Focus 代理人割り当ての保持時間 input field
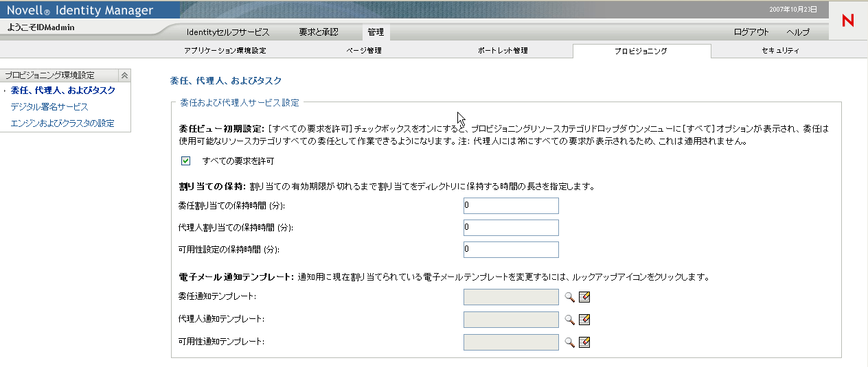The image size is (868, 367). click(x=511, y=228)
